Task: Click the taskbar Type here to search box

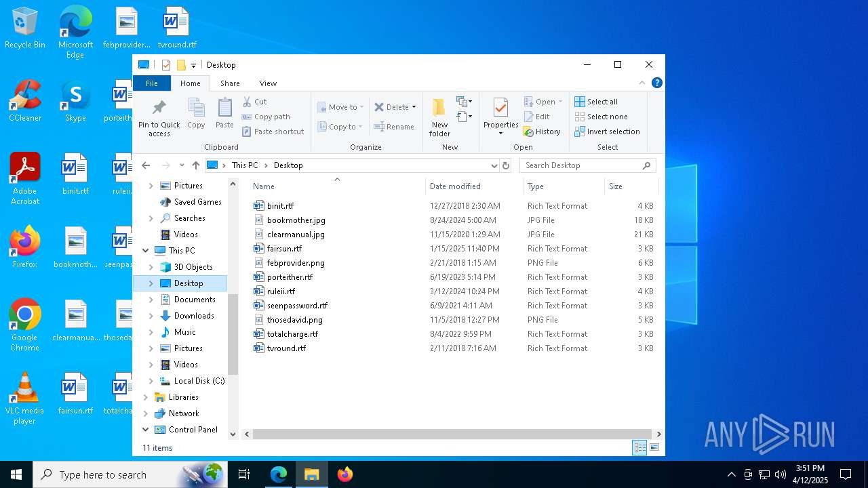Action: pyautogui.click(x=130, y=474)
